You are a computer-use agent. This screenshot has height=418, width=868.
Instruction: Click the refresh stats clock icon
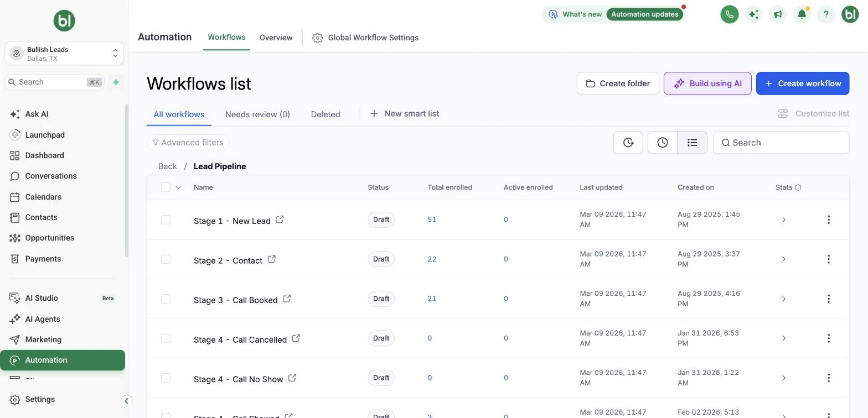point(628,143)
